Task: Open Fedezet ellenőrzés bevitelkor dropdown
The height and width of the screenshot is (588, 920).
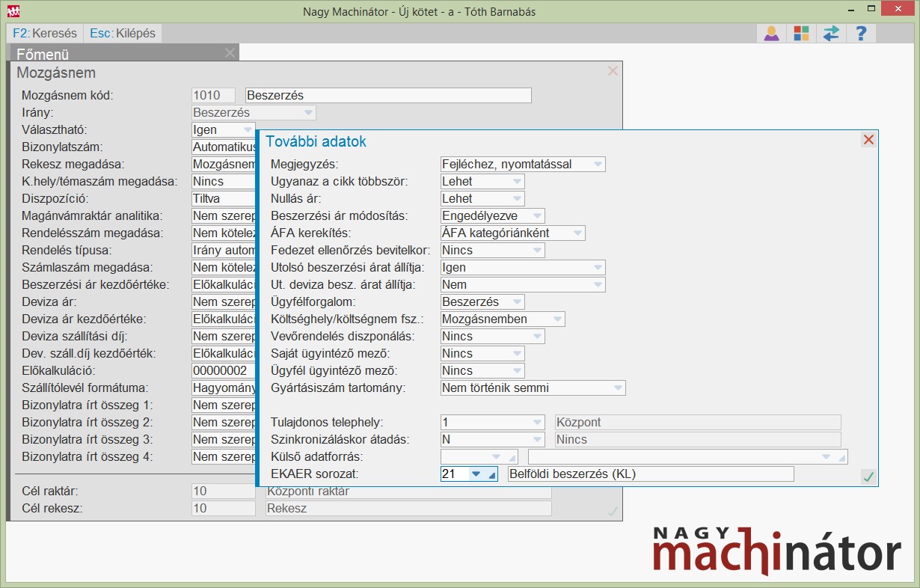Action: (537, 251)
